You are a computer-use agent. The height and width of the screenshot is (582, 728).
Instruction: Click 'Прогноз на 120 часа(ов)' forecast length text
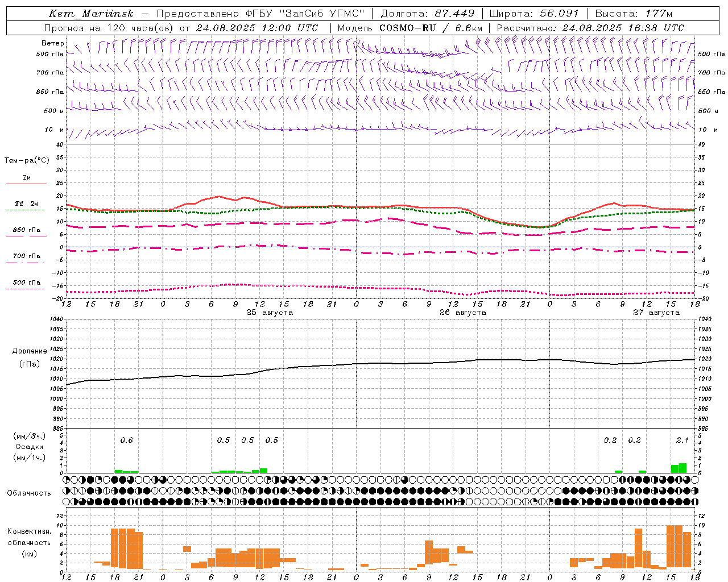[109, 28]
